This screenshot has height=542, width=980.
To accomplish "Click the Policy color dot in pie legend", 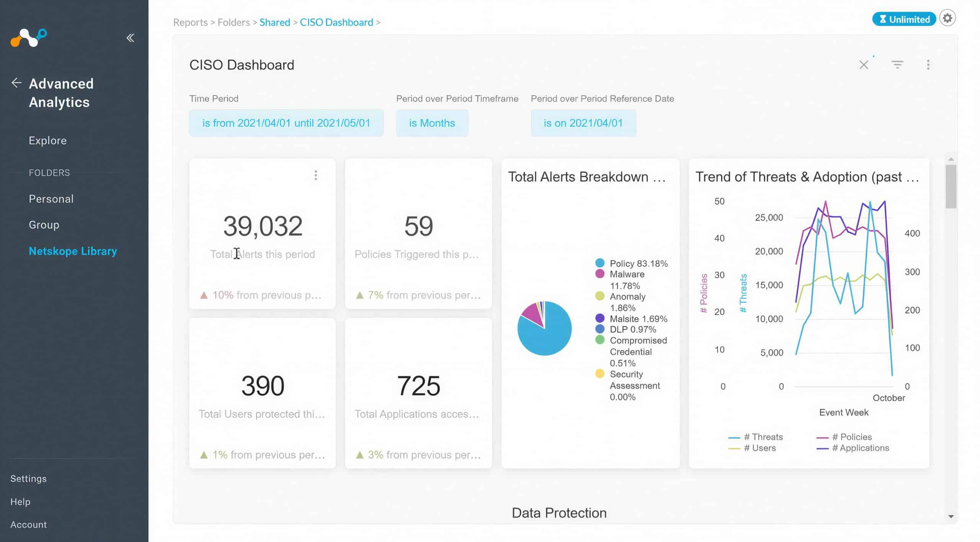I will point(600,263).
